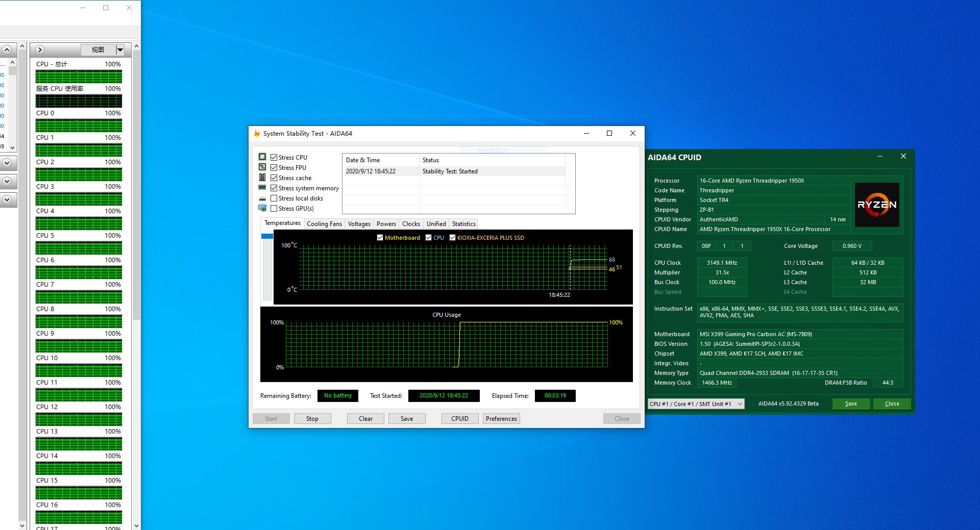Open the CPU #1 / Core #1 dropdown
Image resolution: width=980 pixels, height=530 pixels.
coord(696,404)
